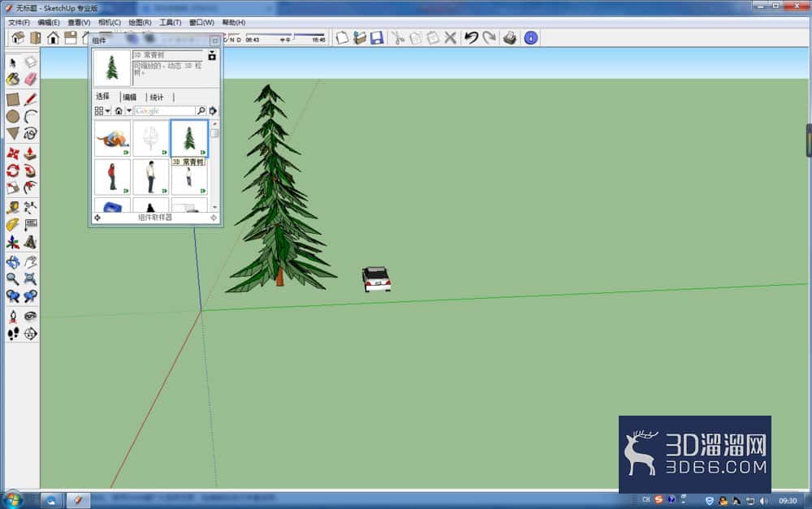Open the details arrow menu beside search
This screenshot has width=812, height=509.
(x=213, y=110)
